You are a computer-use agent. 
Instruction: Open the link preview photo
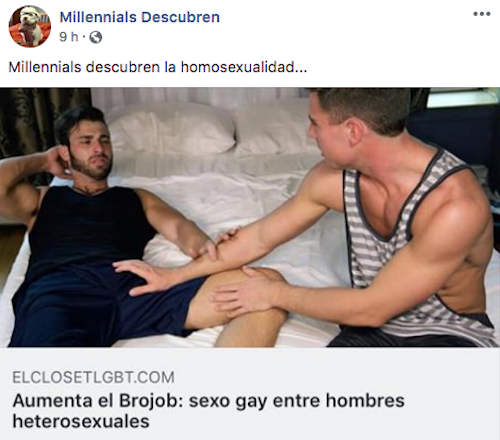click(250, 217)
